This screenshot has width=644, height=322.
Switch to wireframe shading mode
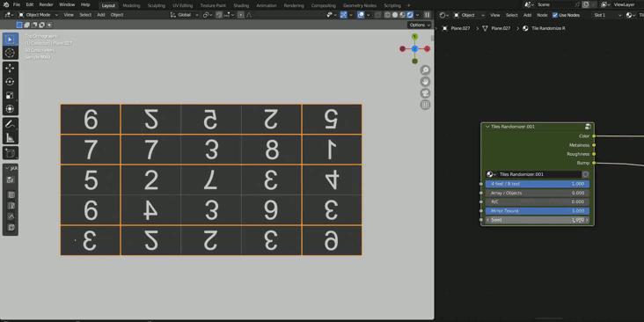coord(387,15)
